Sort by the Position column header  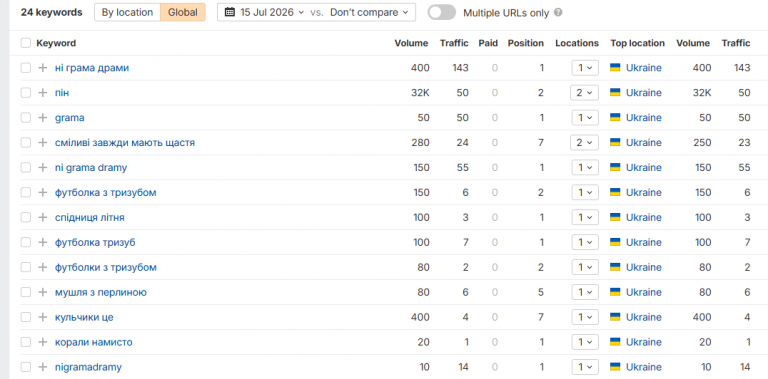click(x=526, y=43)
